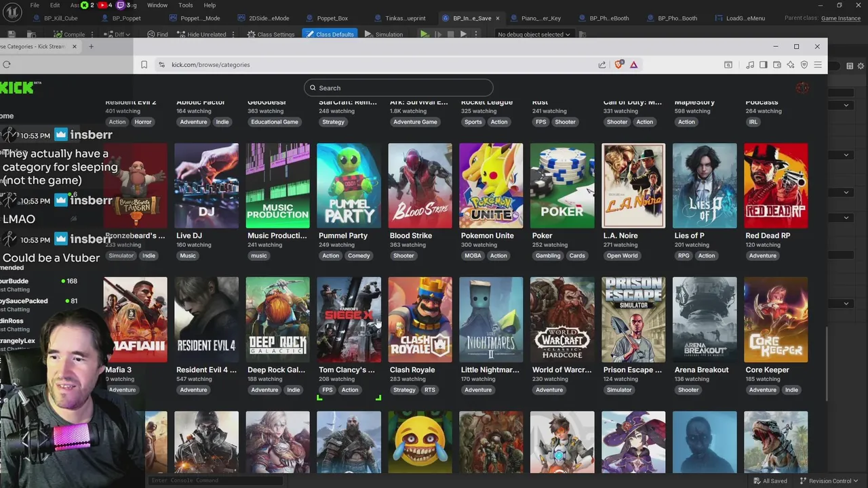Screen dimensions: 868x488
Task: Select the Educational Game tag
Action: (275, 122)
